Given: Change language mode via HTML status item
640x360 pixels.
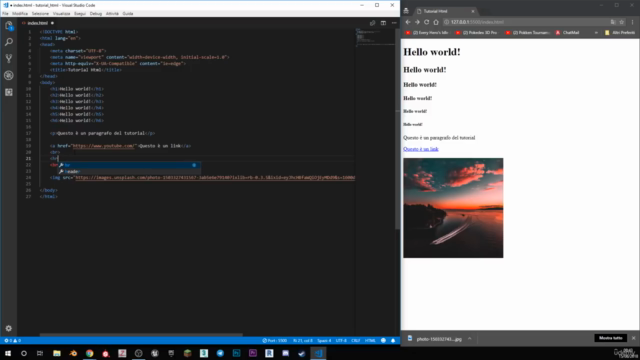Looking at the screenshot, I should 370,340.
